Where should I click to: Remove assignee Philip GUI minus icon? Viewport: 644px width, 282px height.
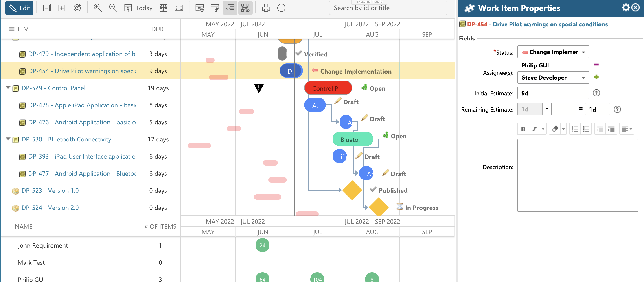(596, 65)
